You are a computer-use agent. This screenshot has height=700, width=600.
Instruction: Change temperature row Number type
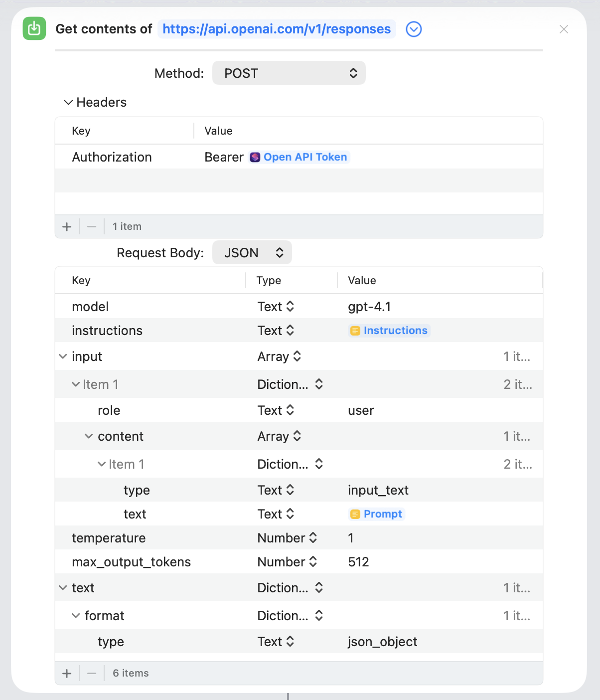[287, 538]
